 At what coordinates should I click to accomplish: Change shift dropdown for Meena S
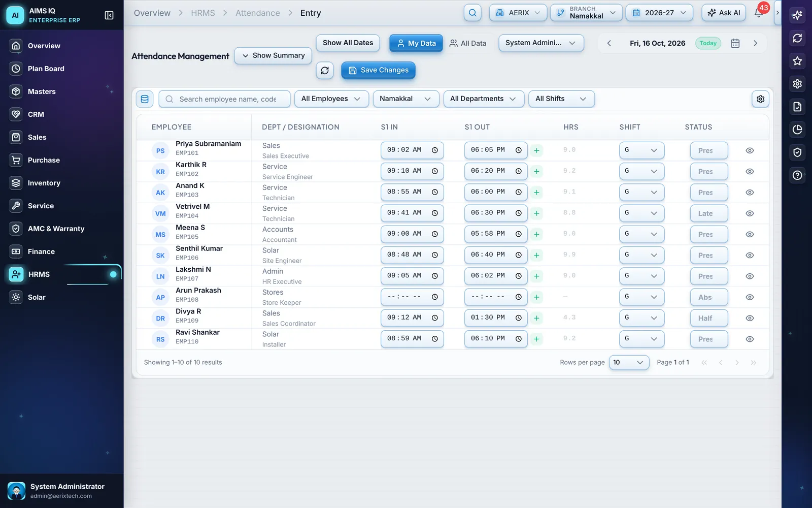[641, 234]
